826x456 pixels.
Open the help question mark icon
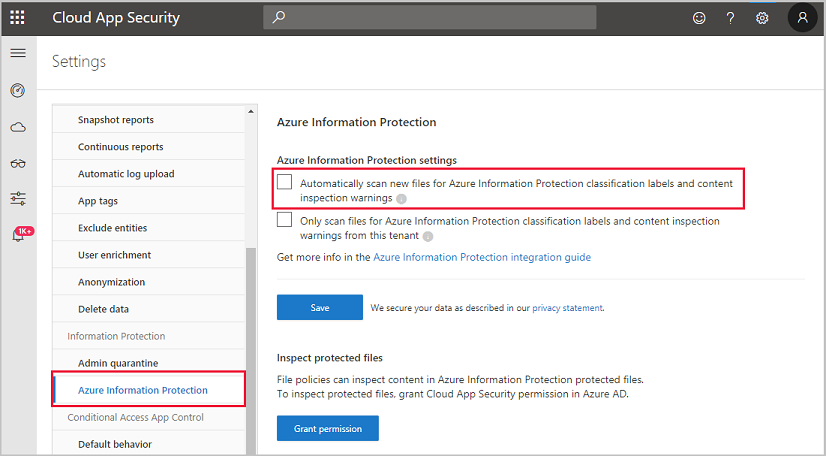(x=730, y=18)
